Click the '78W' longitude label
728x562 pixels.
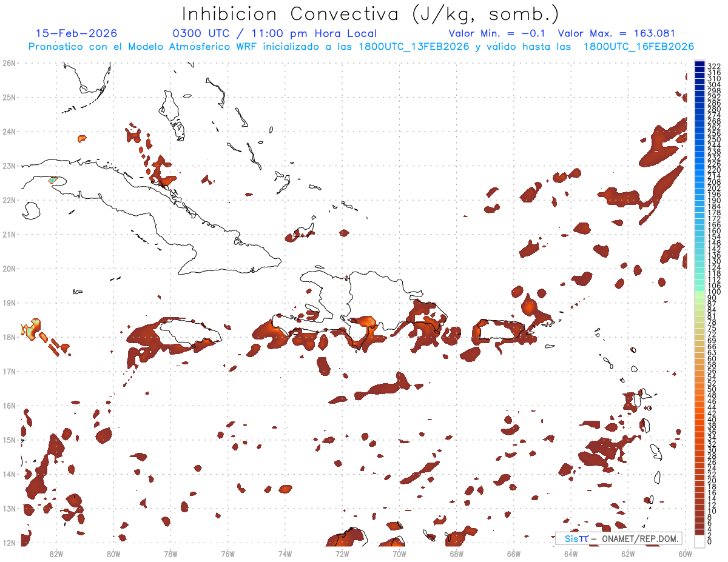(x=170, y=554)
